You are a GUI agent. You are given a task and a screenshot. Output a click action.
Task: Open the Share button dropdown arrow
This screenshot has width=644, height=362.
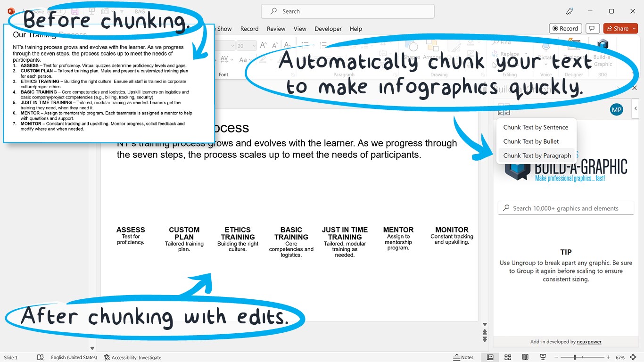point(634,28)
